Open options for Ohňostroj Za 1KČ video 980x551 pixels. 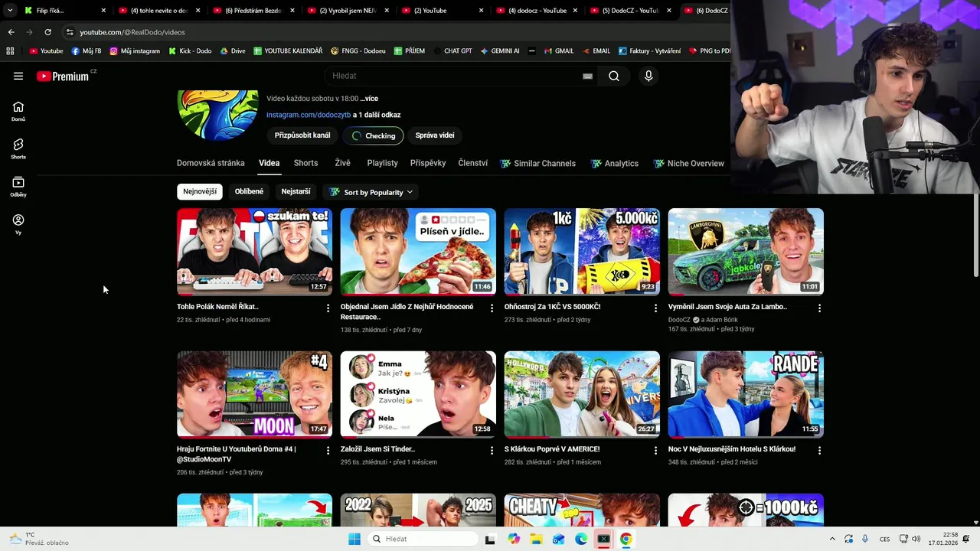(x=655, y=308)
